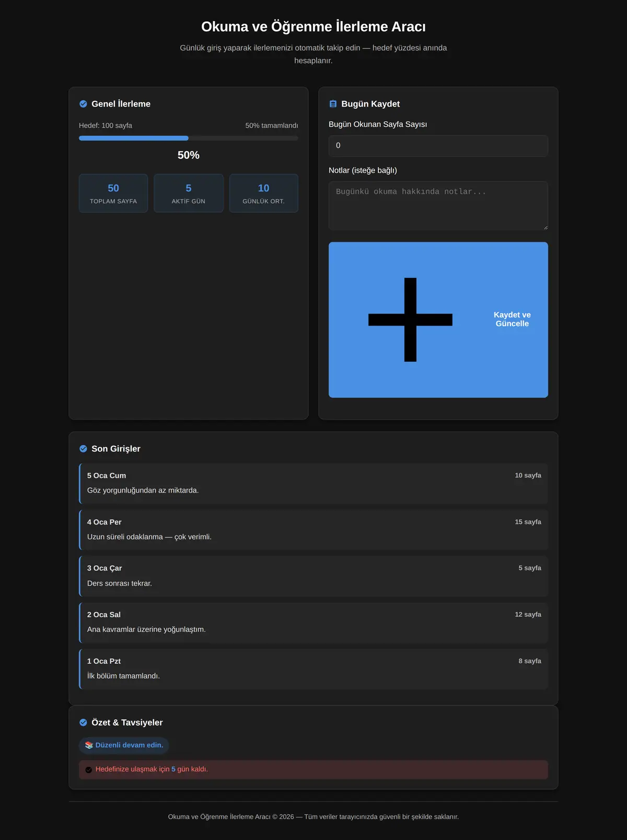
Task: Click the Genel İlerleme checkmark icon
Action: click(83, 104)
